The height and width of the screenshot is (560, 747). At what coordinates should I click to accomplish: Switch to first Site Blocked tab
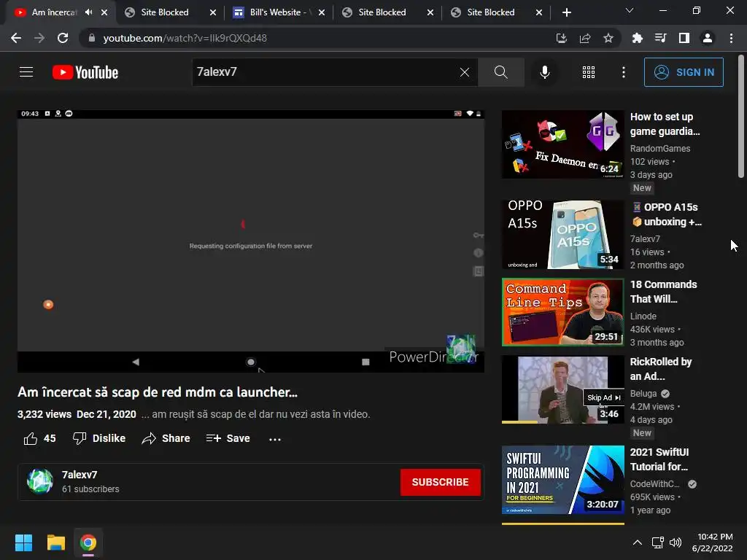(x=164, y=12)
